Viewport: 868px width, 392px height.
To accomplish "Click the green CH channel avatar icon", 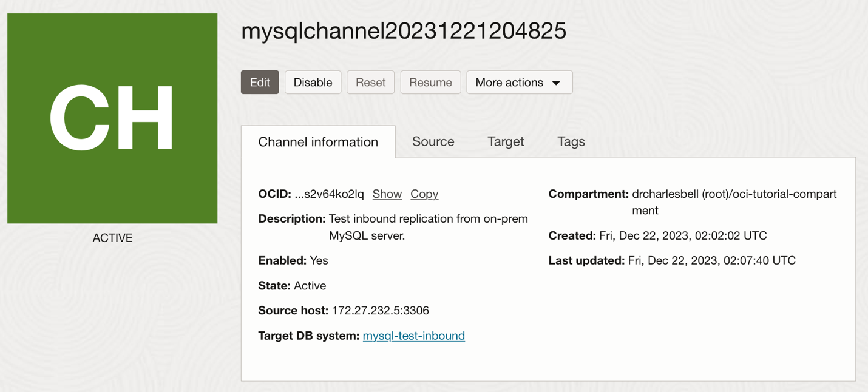I will click(112, 118).
